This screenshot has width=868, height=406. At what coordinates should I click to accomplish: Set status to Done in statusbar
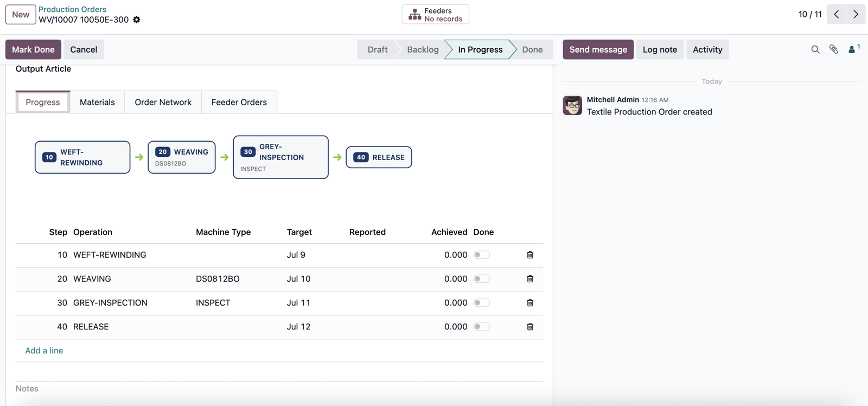click(532, 49)
